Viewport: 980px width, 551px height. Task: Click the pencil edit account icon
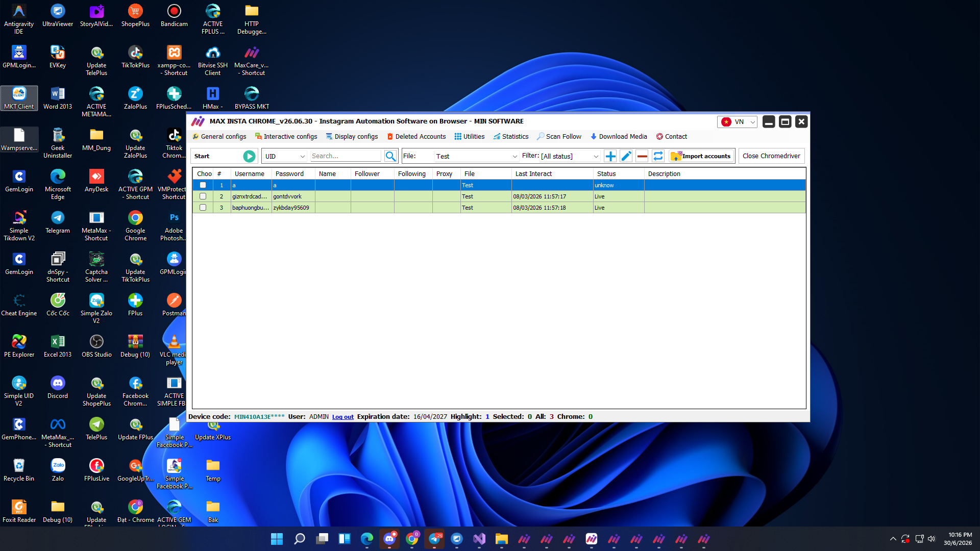[626, 156]
